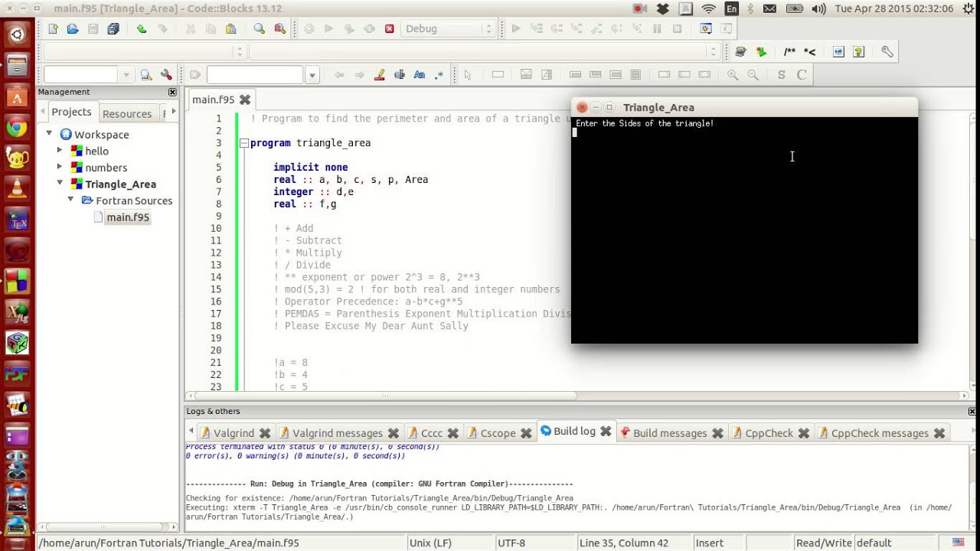
Task: Zoom out with the magnifier minus icon
Action: click(753, 75)
